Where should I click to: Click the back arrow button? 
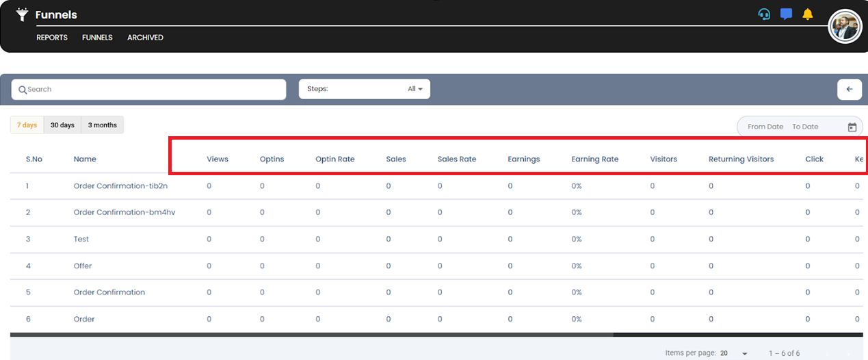pyautogui.click(x=850, y=89)
